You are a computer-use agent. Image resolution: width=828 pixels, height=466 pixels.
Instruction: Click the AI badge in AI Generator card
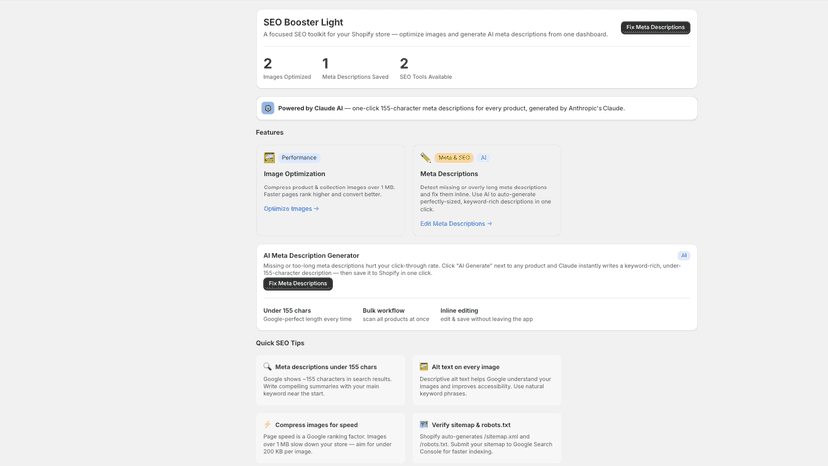point(684,255)
